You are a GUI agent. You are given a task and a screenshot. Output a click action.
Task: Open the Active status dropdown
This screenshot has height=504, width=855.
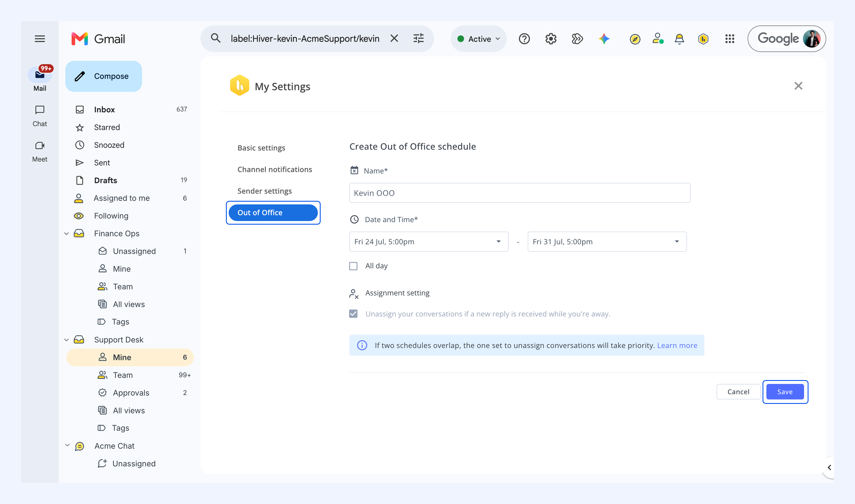click(x=479, y=39)
